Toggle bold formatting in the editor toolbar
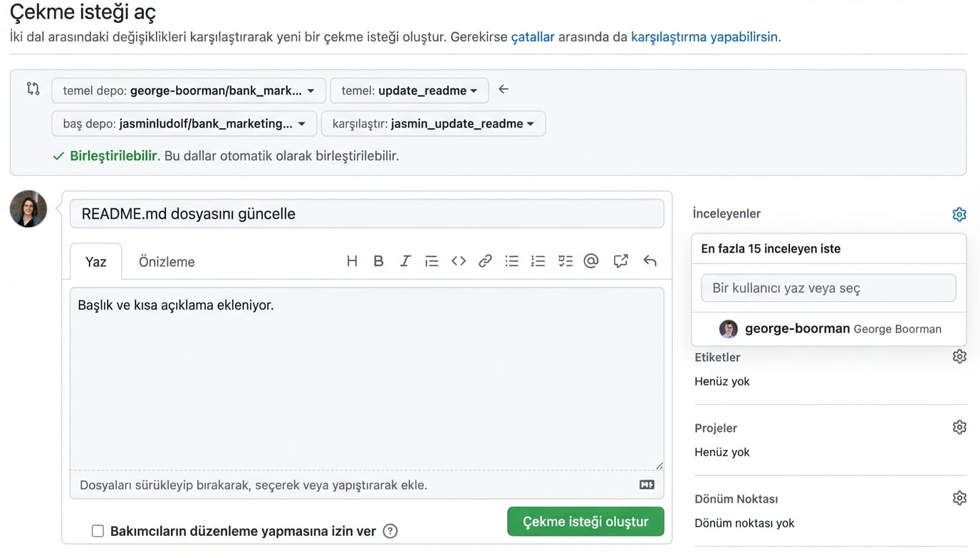 pyautogui.click(x=378, y=260)
